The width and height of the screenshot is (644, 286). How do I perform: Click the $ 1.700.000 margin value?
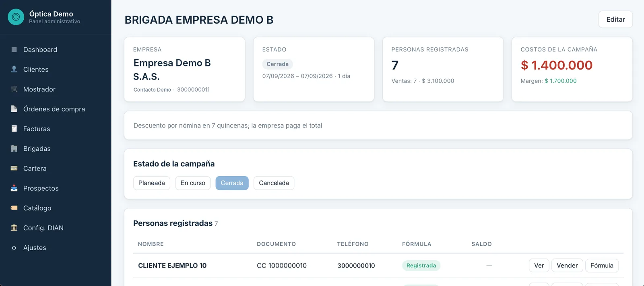[561, 81]
